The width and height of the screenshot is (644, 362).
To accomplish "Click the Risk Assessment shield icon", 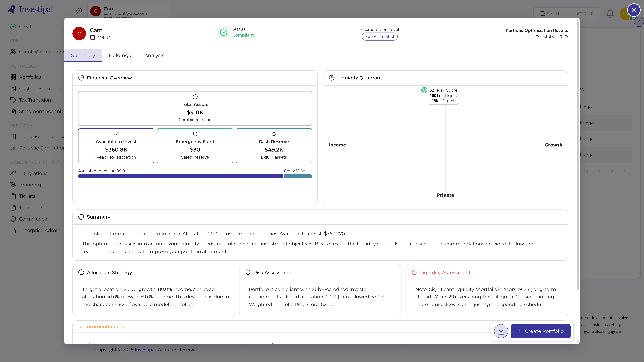I will pos(248,272).
